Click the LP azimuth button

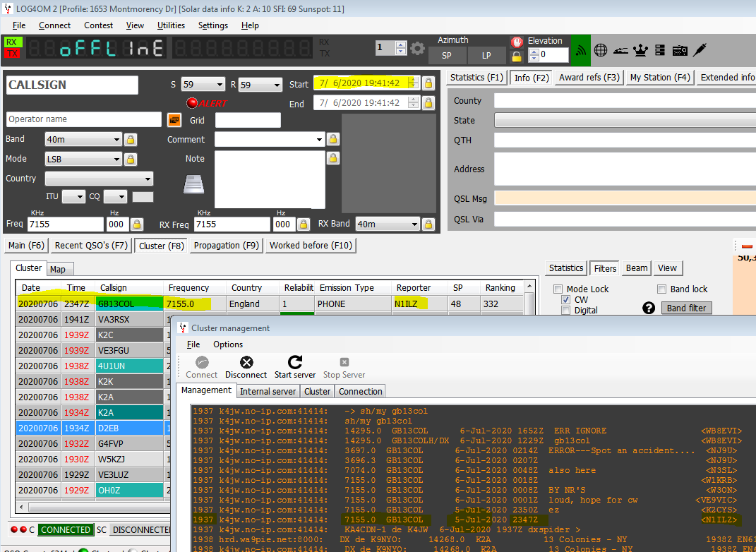pyautogui.click(x=486, y=56)
